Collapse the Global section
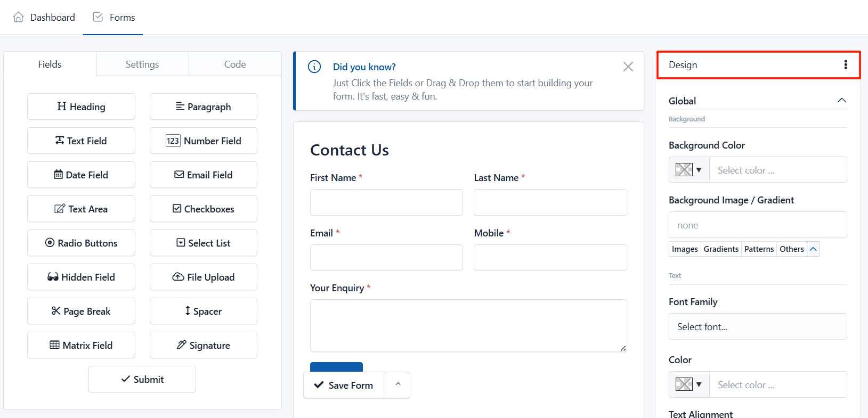The width and height of the screenshot is (868, 418). [x=842, y=101]
